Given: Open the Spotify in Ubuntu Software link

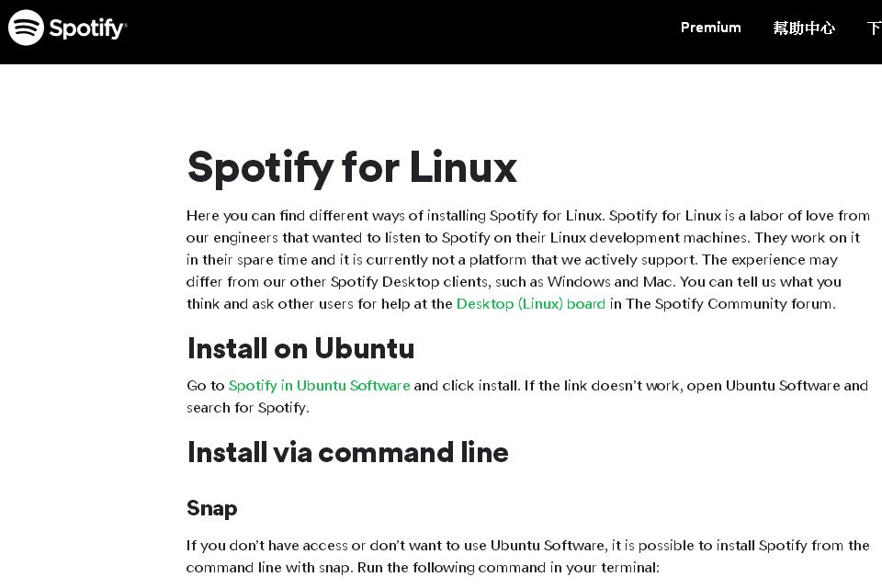Looking at the screenshot, I should [x=319, y=386].
